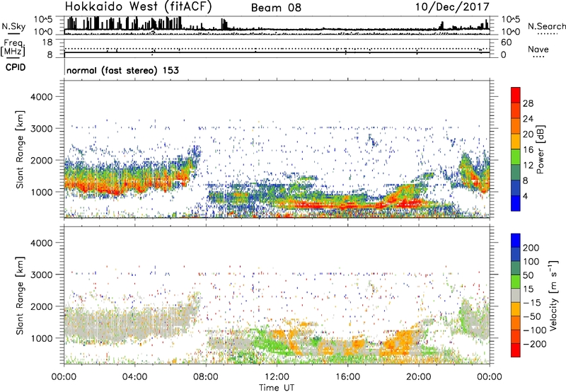Click '2000' on the velocity panel axis

pos(41,306)
